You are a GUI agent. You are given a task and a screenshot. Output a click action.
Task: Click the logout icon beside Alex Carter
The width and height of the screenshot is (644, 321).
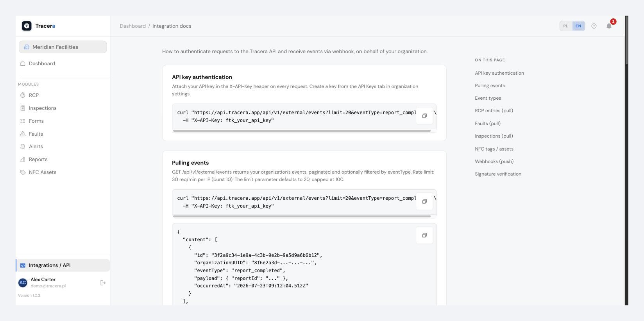coord(103,283)
